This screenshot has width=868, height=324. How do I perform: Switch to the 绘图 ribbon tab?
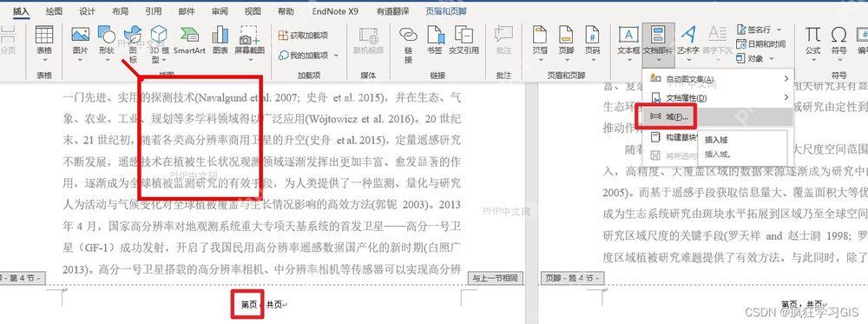click(54, 11)
